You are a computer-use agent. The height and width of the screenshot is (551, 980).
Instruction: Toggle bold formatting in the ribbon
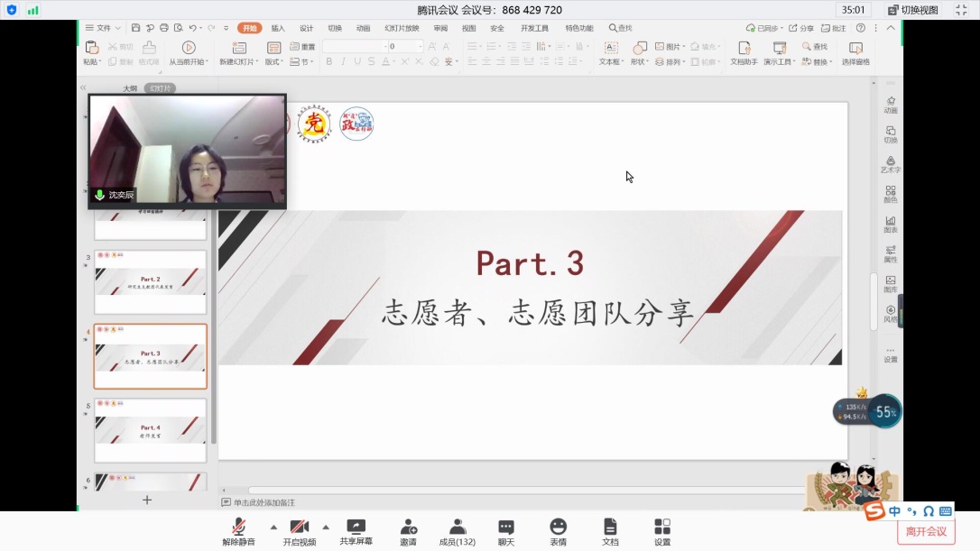tap(329, 62)
